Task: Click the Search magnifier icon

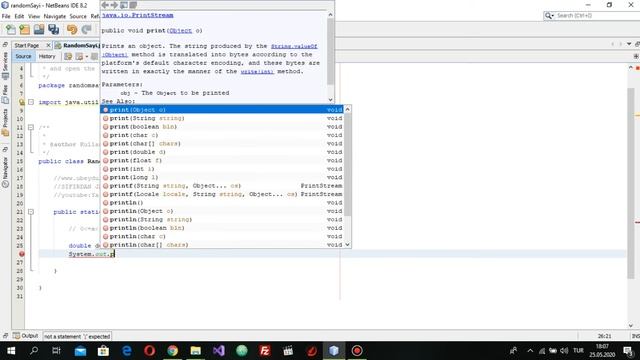Action: (549, 16)
